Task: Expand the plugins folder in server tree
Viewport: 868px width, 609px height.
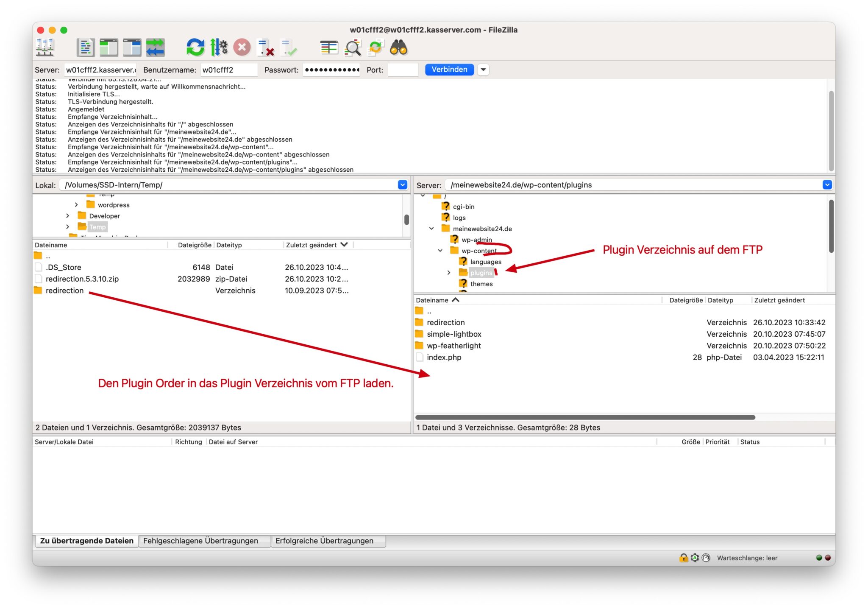Action: [449, 273]
